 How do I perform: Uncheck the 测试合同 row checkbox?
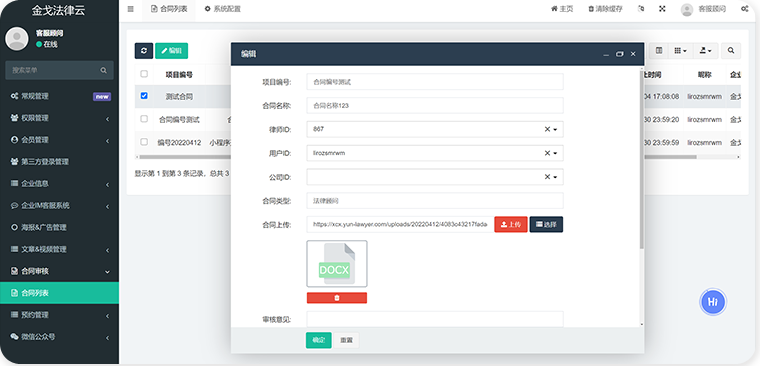[144, 96]
